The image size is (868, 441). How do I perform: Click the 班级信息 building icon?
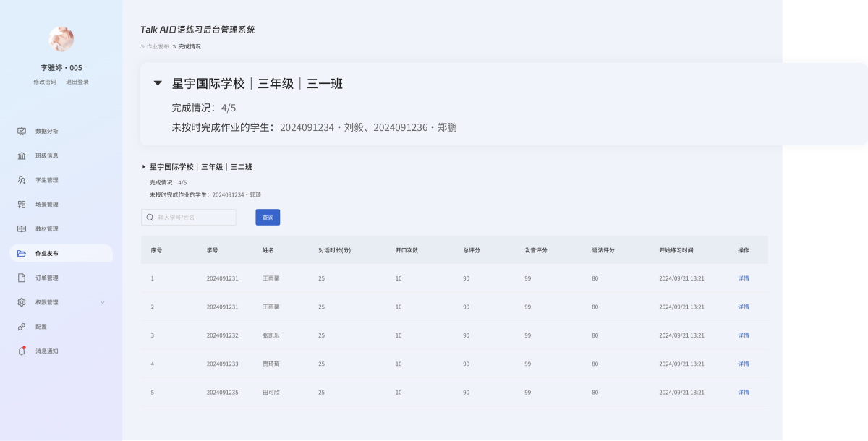pyautogui.click(x=22, y=155)
